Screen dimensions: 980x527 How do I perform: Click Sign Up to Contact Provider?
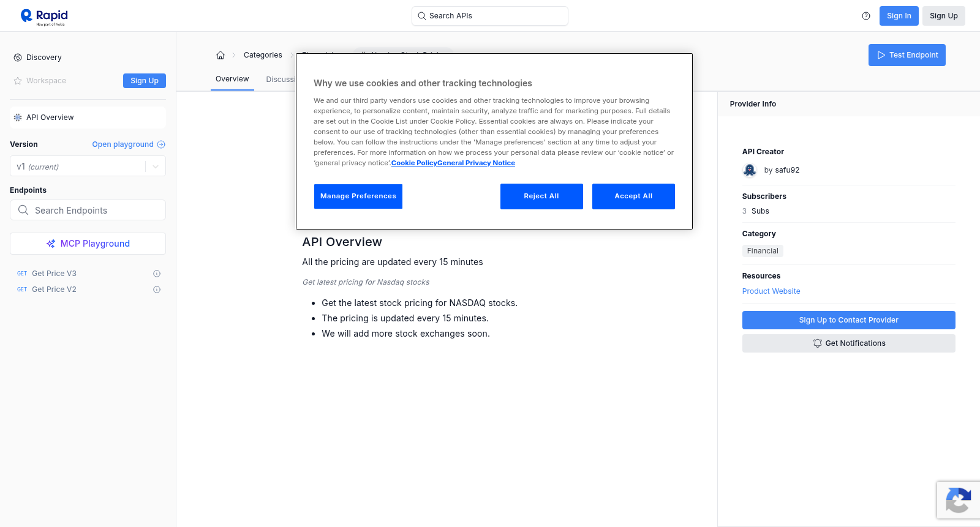click(x=848, y=320)
